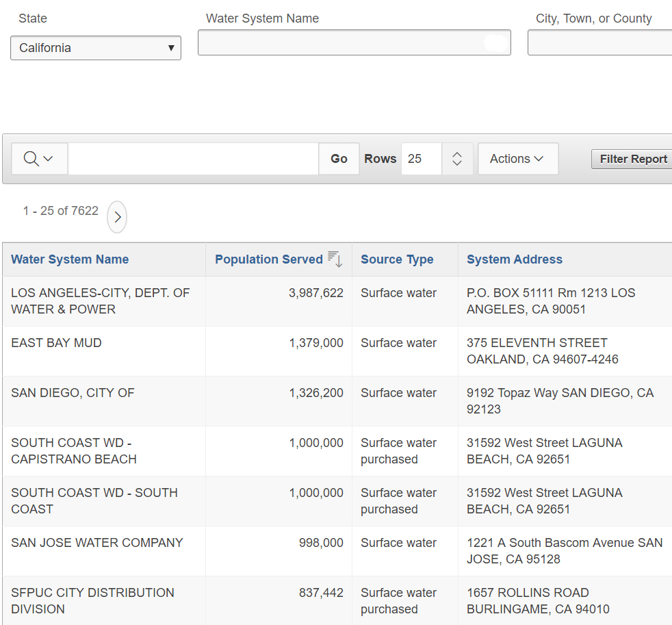The image size is (672, 625).
Task: Select the EAST BAY MUD row
Action: point(56,343)
